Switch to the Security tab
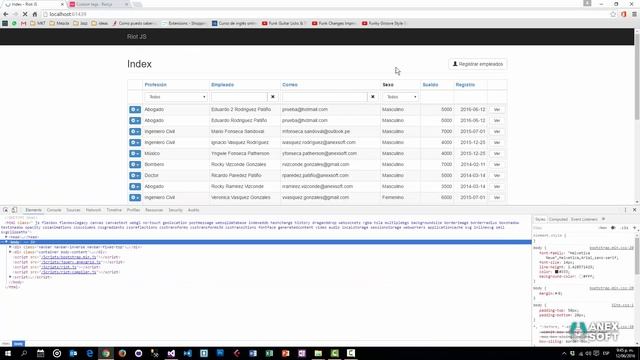Viewport: 640px width, 360px height. 176,210
